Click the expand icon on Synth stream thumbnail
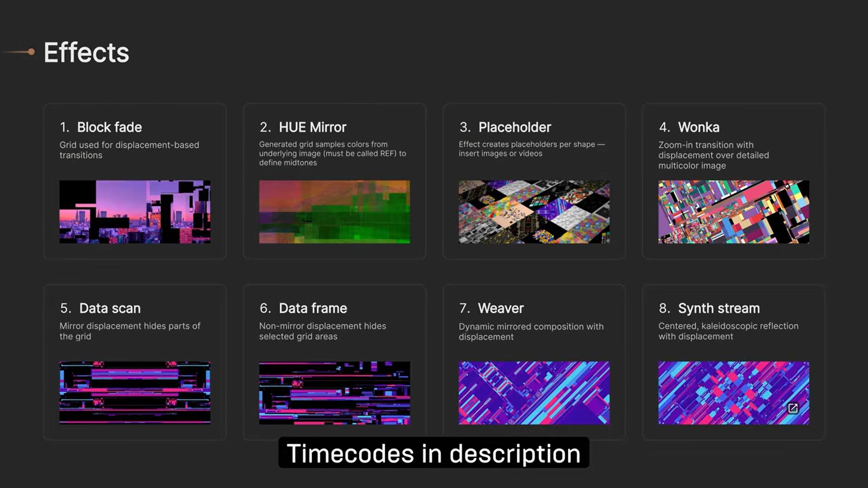The width and height of the screenshot is (868, 488). (x=793, y=408)
